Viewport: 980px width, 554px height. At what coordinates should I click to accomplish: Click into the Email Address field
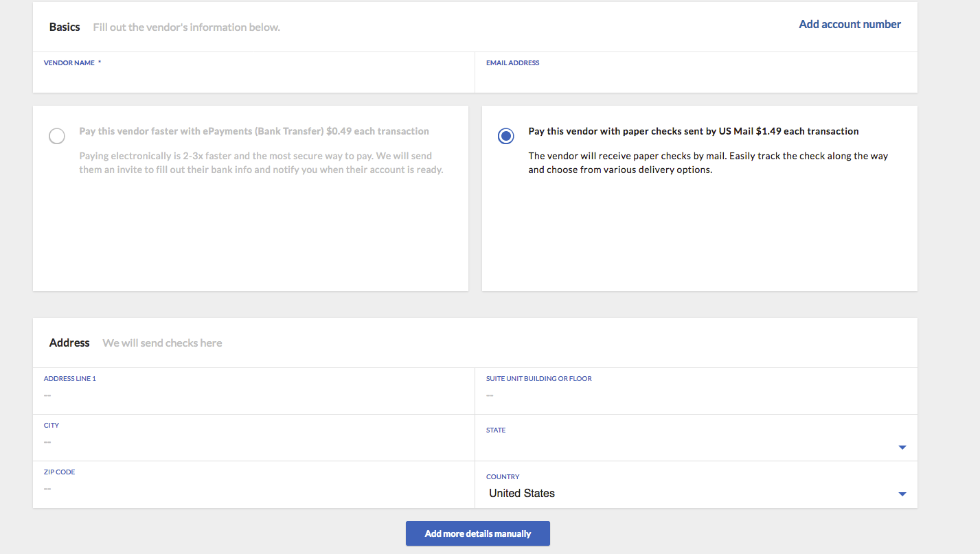tap(695, 79)
